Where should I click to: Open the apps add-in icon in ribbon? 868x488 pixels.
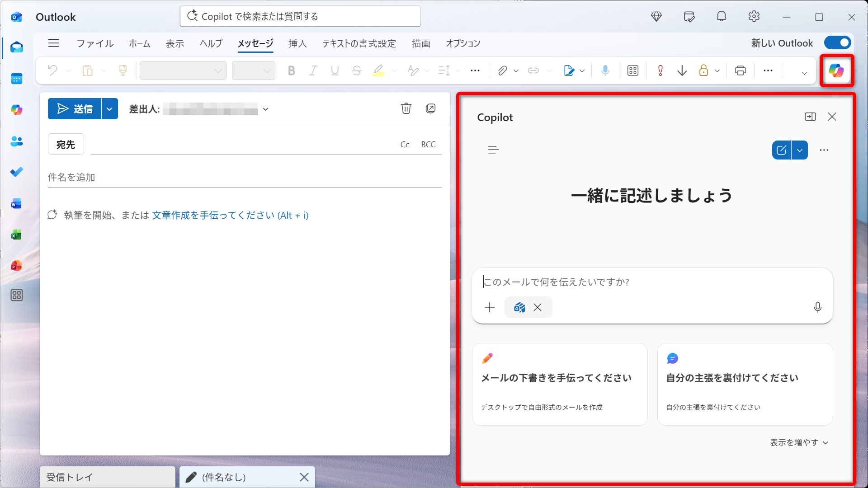[x=633, y=70]
